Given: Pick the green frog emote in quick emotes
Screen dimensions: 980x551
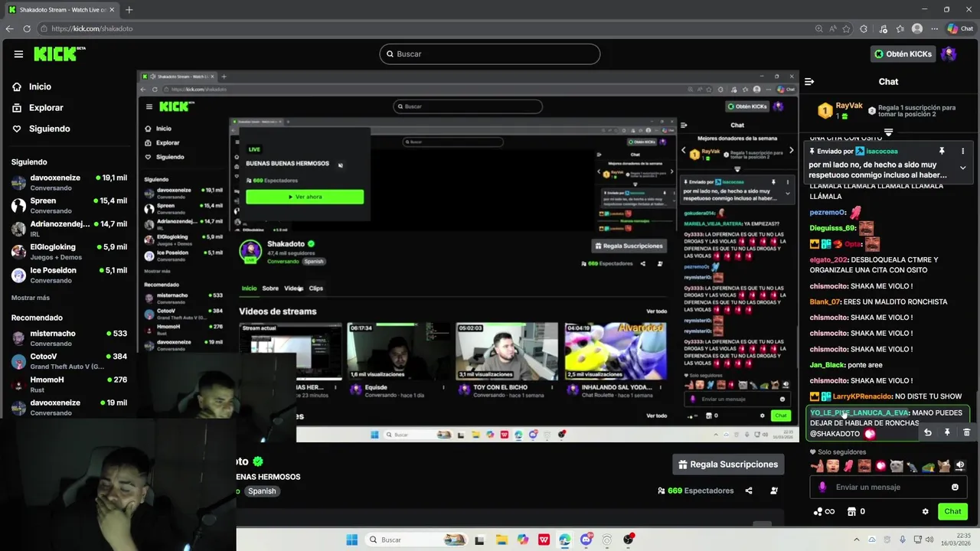Looking at the screenshot, I should [x=928, y=466].
